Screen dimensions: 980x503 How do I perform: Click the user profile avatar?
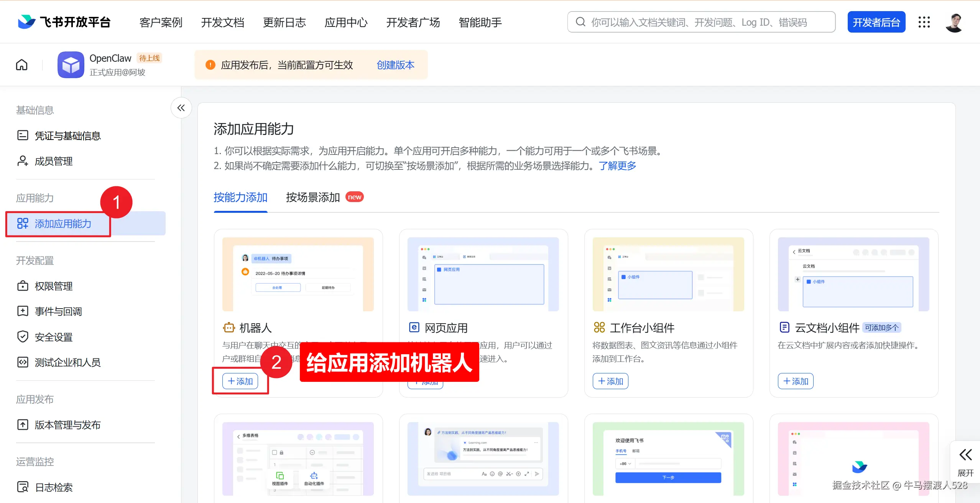pyautogui.click(x=954, y=22)
